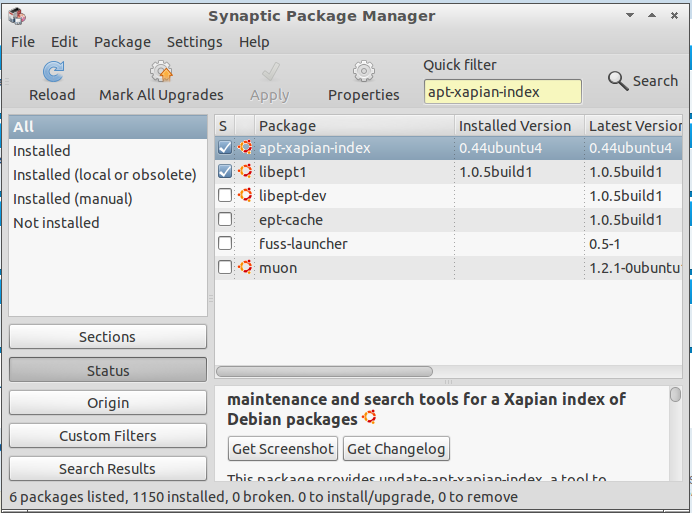Open the File menu
Image resolution: width=692 pixels, height=513 pixels.
pos(23,42)
